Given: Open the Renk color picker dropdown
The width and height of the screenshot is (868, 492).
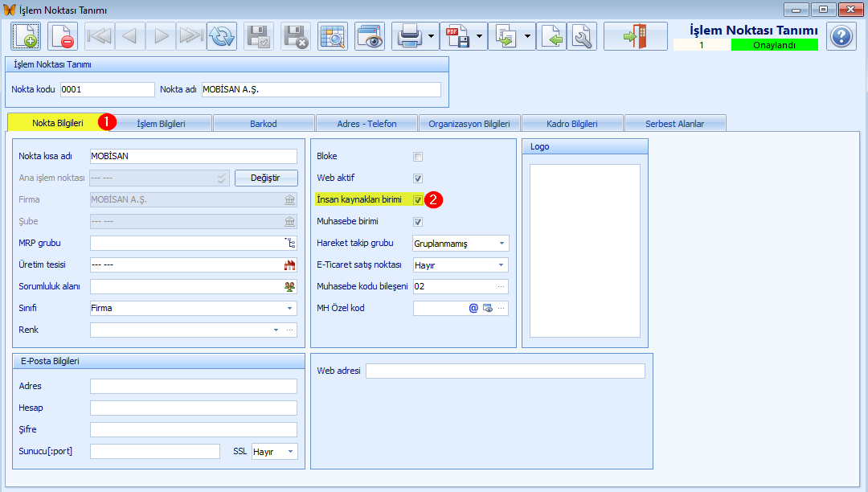Looking at the screenshot, I should pyautogui.click(x=276, y=330).
